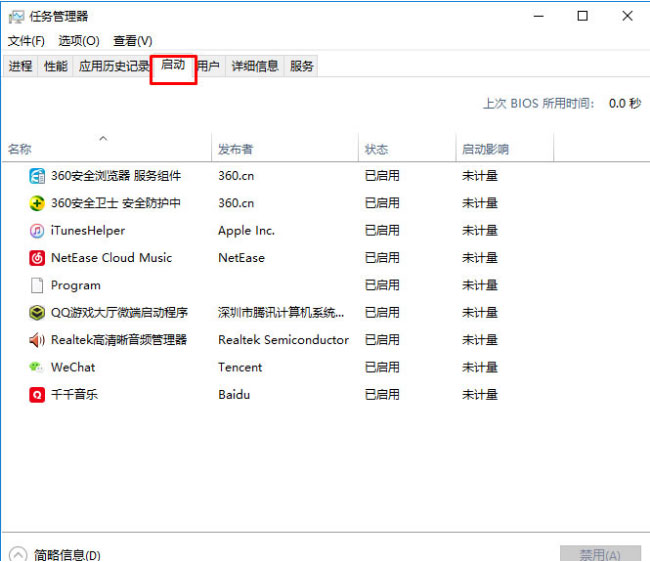Select the Realtek高清晰音频管理器 entry

coord(119,340)
